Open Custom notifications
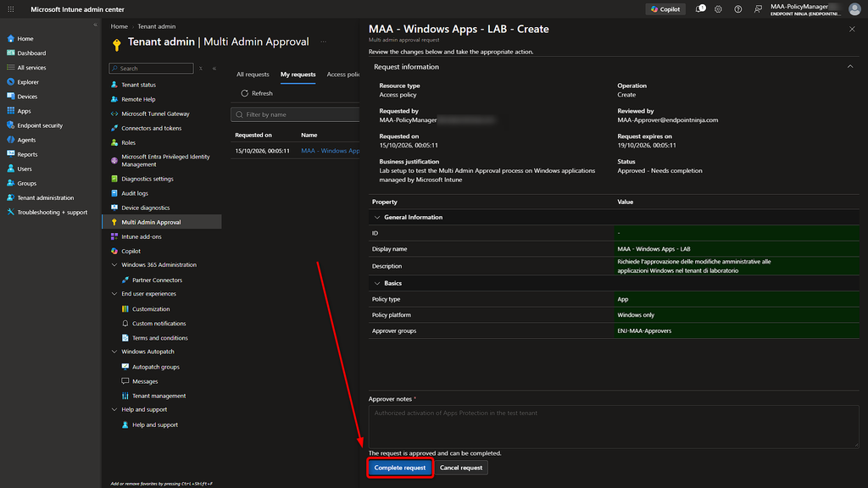The width and height of the screenshot is (868, 488). [x=159, y=323]
